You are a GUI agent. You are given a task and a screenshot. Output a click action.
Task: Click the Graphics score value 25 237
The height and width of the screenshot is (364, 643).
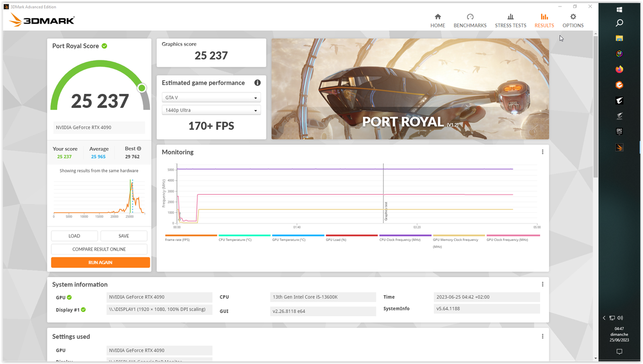tap(211, 56)
